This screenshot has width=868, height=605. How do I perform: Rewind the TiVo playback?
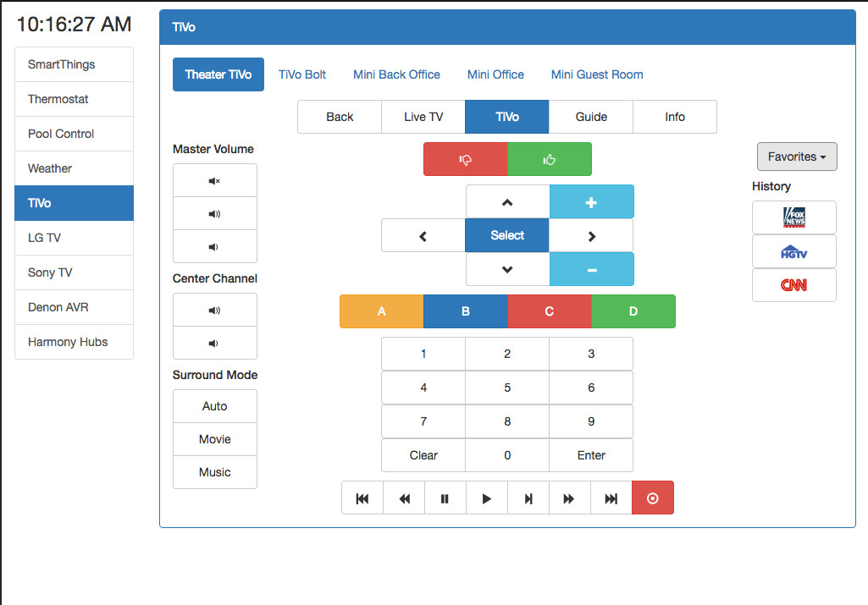tap(404, 498)
